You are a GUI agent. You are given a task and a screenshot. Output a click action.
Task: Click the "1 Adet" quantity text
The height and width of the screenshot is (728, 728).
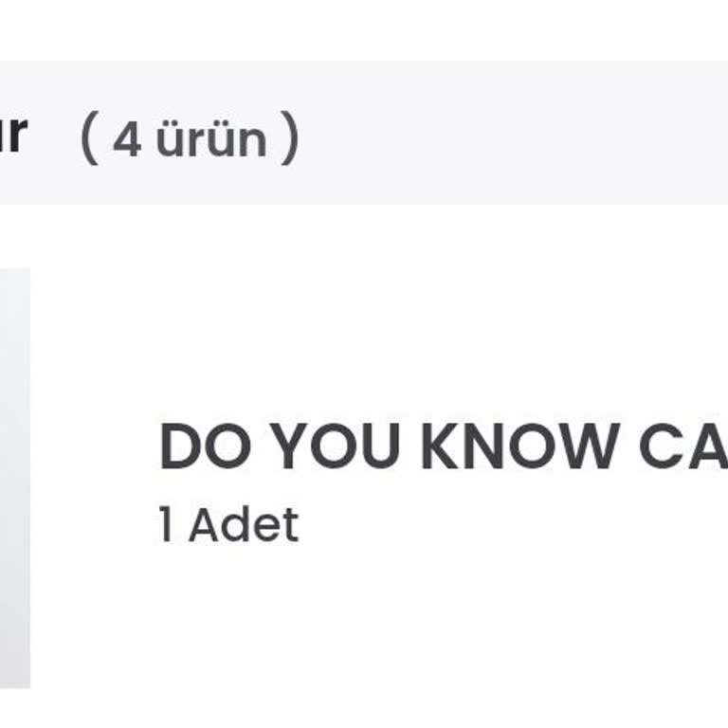(x=228, y=525)
